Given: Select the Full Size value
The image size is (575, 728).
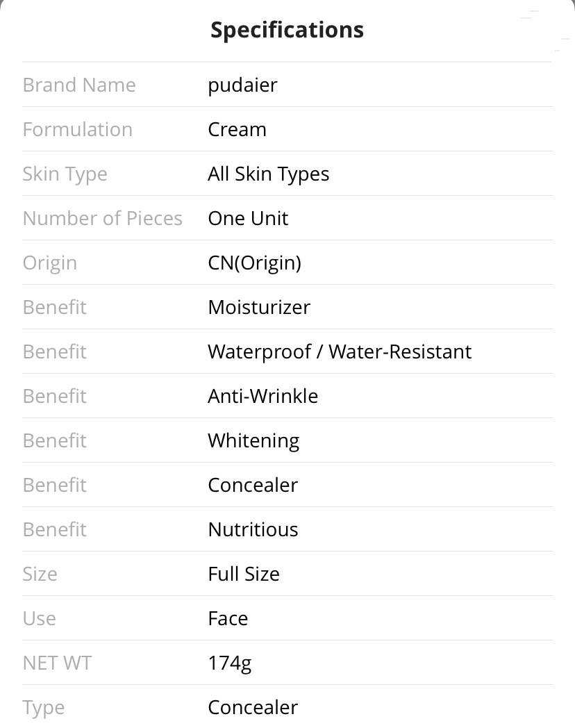Looking at the screenshot, I should pos(244,574).
